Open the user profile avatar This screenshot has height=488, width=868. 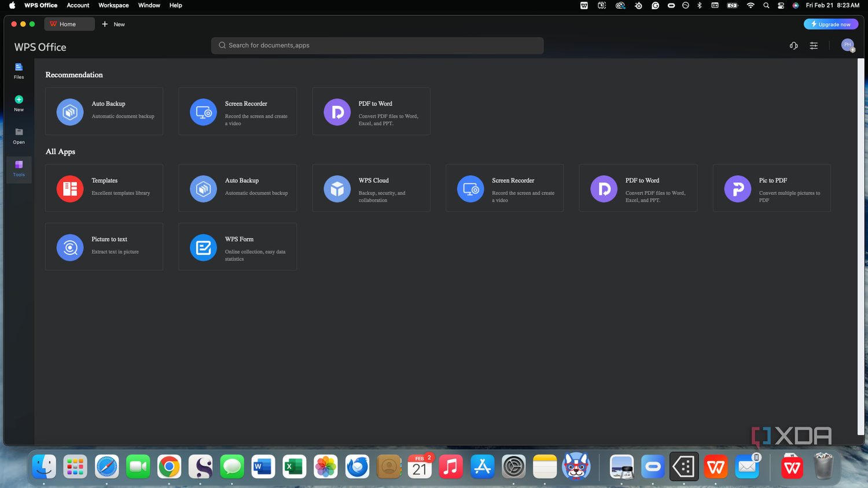point(848,45)
